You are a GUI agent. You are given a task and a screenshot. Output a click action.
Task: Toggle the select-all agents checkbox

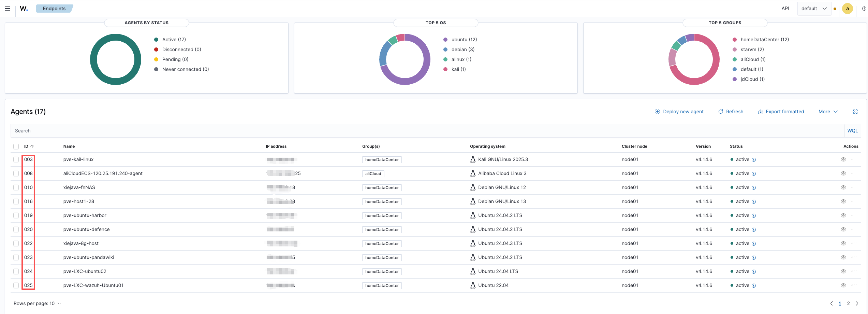pos(16,146)
